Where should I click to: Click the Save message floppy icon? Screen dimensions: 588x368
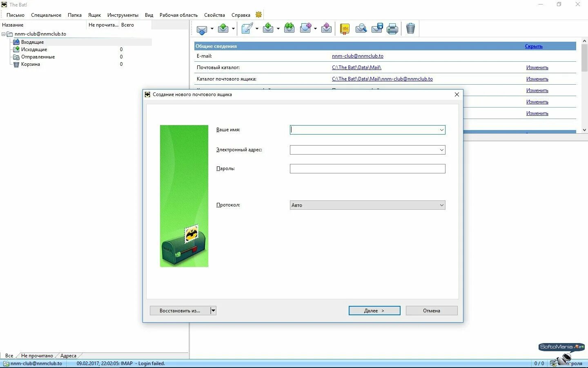(377, 28)
